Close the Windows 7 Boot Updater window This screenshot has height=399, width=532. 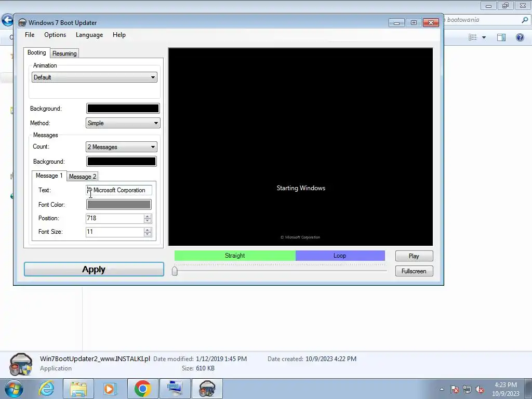[x=431, y=23]
